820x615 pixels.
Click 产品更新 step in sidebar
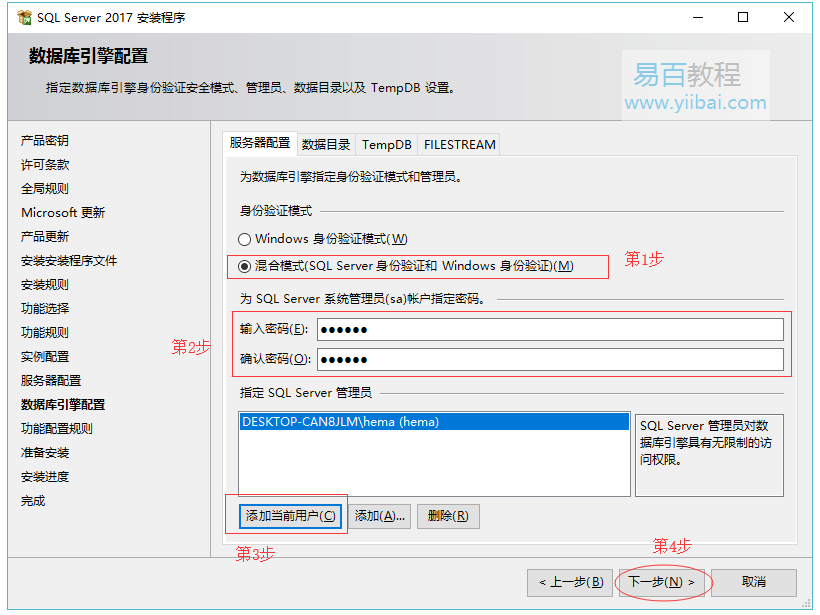pos(45,237)
